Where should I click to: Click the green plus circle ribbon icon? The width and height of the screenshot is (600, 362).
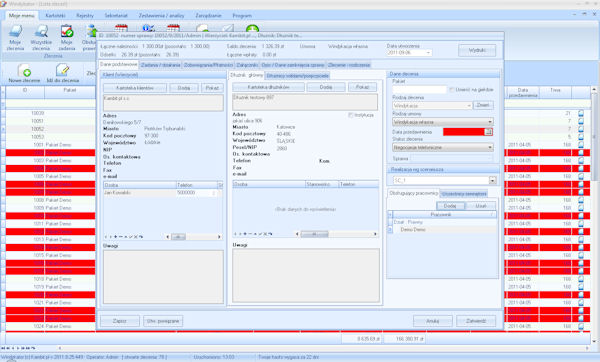pos(252,29)
